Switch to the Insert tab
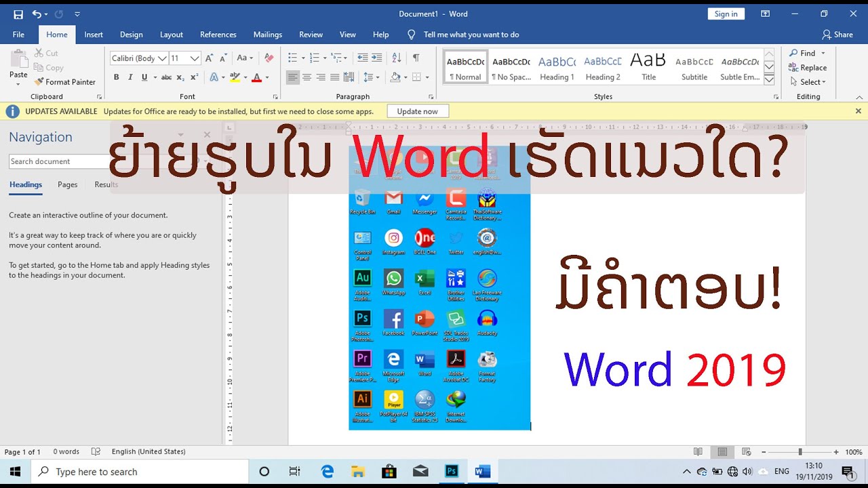Image resolution: width=868 pixels, height=488 pixels. (94, 35)
